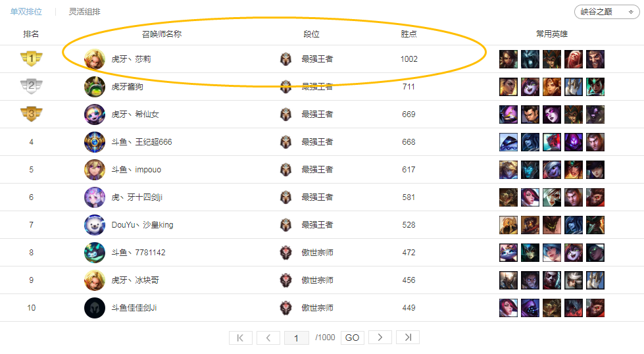This screenshot has width=644, height=354.
Task: Click the first favorite champion icon of 虎牙酱狗
Action: 508,87
